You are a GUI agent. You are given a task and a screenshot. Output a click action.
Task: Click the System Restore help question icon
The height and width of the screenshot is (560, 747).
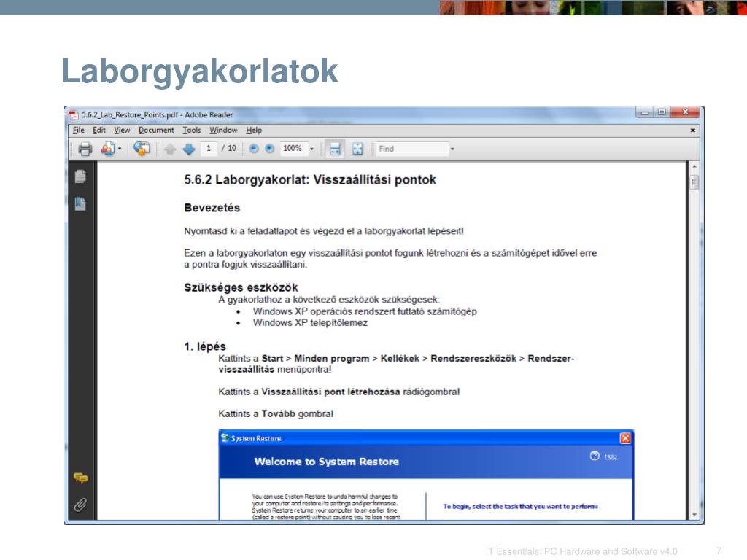(x=595, y=456)
